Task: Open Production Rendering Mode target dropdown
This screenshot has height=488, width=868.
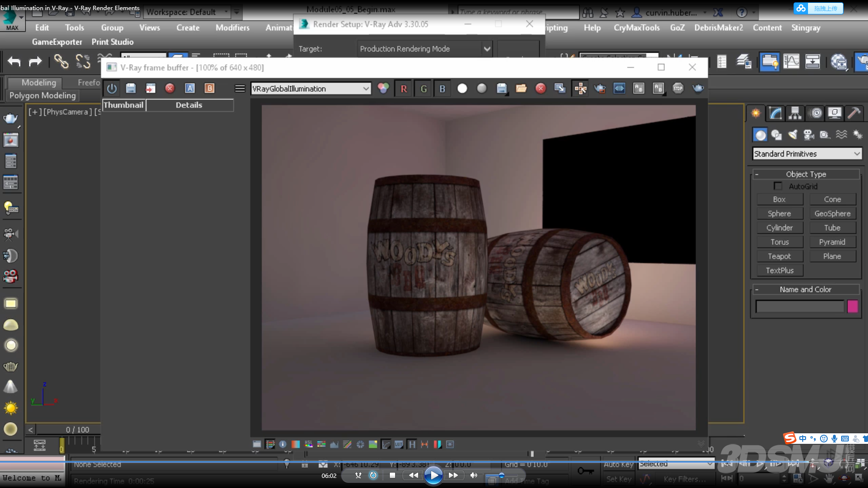Action: [425, 49]
